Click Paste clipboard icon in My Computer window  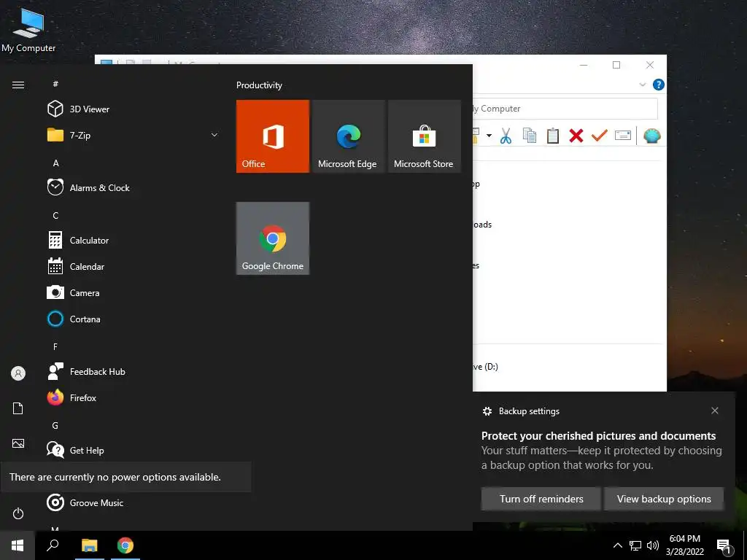coord(553,136)
